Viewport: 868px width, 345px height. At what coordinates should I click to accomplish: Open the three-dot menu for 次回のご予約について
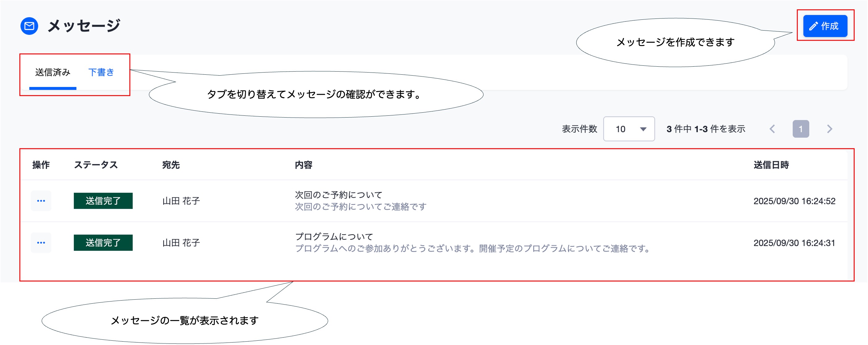41,201
